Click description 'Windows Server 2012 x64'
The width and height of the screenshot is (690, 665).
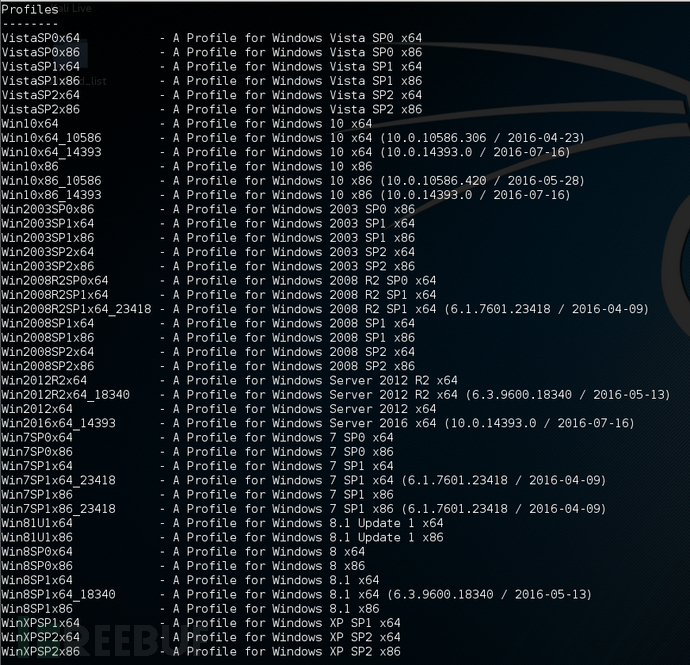click(354, 409)
